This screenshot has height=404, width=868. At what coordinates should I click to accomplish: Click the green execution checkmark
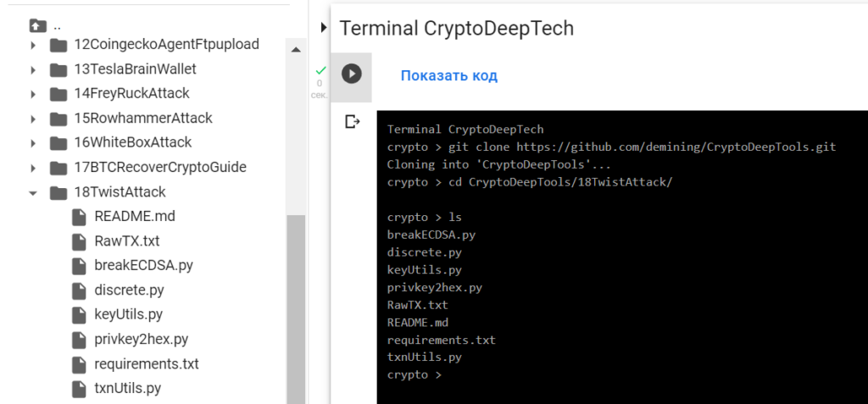(320, 70)
